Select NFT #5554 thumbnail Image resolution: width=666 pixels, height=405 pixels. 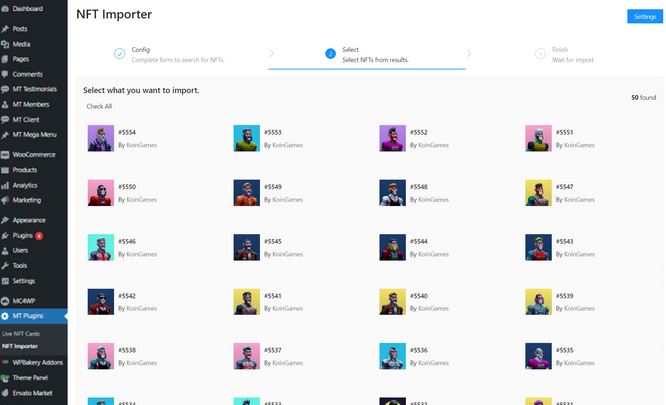coord(100,138)
